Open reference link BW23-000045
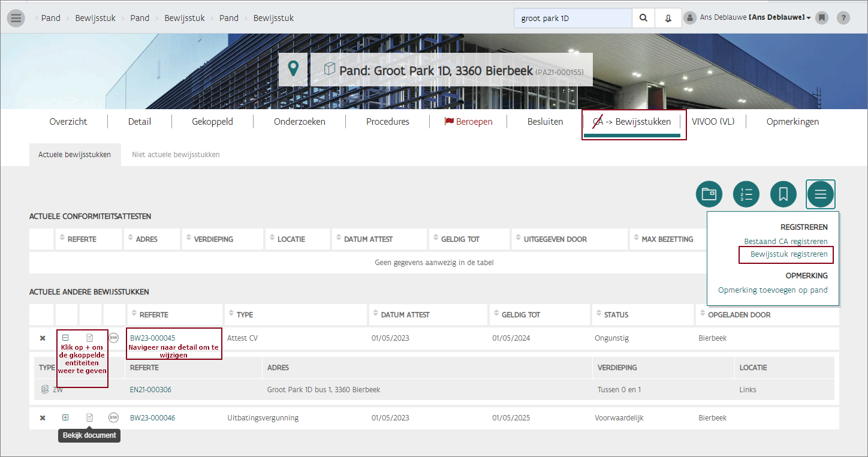868x457 pixels. pyautogui.click(x=152, y=338)
